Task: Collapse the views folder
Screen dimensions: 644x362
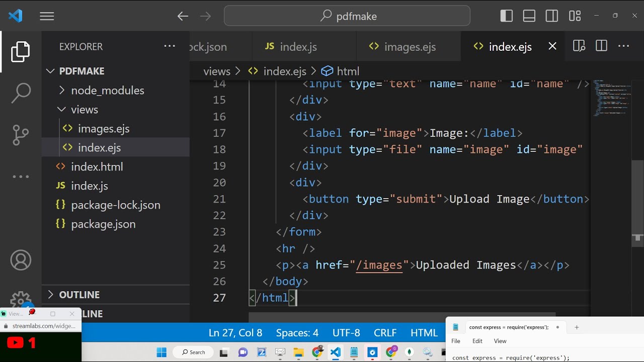Action: (x=85, y=110)
